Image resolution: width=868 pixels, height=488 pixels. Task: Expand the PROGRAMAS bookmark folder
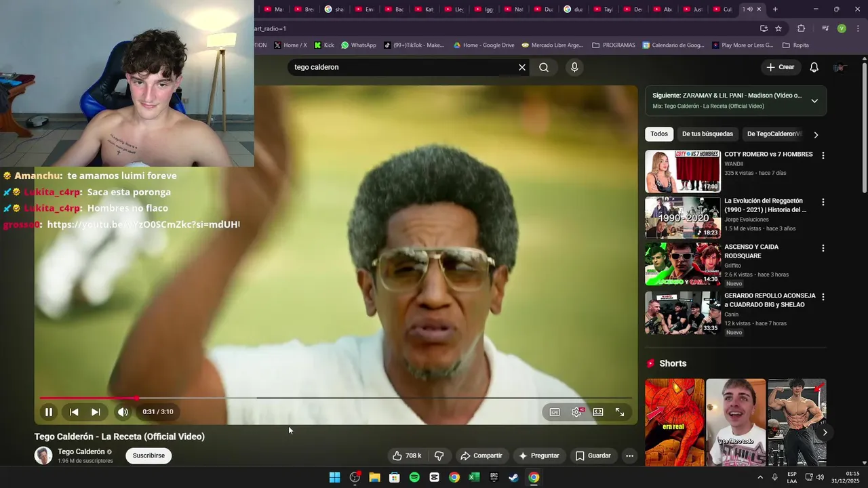(x=613, y=45)
